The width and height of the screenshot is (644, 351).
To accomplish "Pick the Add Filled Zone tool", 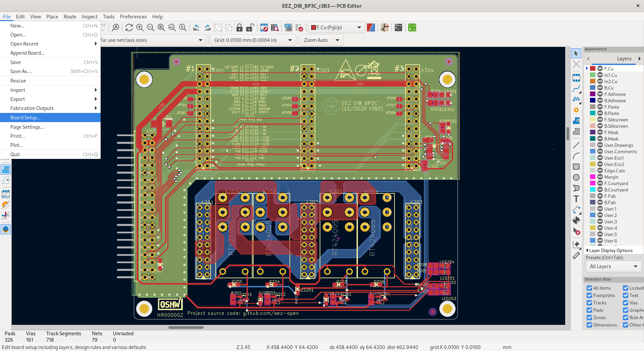I will pyautogui.click(x=576, y=121).
